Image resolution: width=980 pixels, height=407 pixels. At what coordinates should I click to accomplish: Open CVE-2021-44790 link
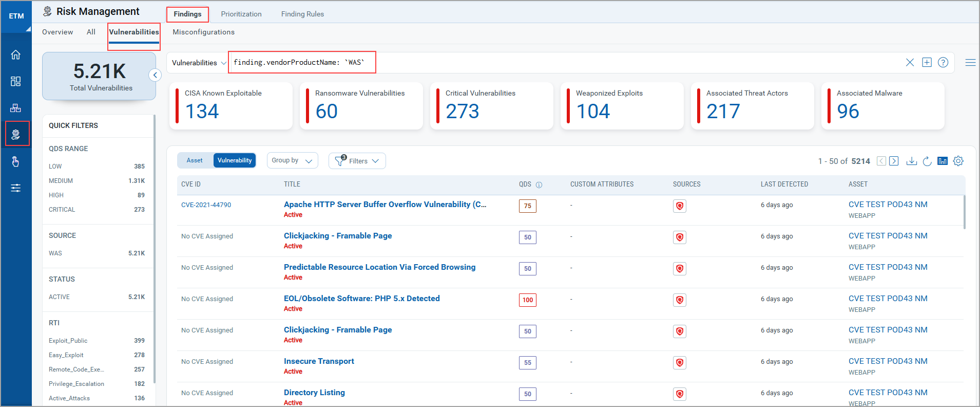click(206, 205)
